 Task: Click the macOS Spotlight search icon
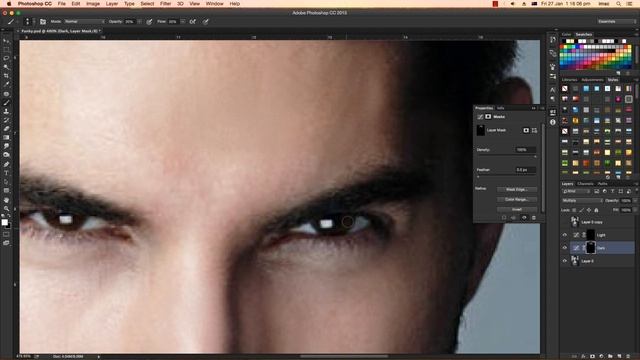click(x=619, y=4)
